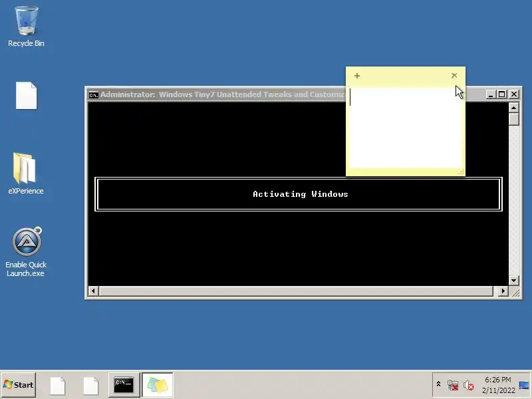Click the console horizontal scrollbar left arrow

[93, 291]
